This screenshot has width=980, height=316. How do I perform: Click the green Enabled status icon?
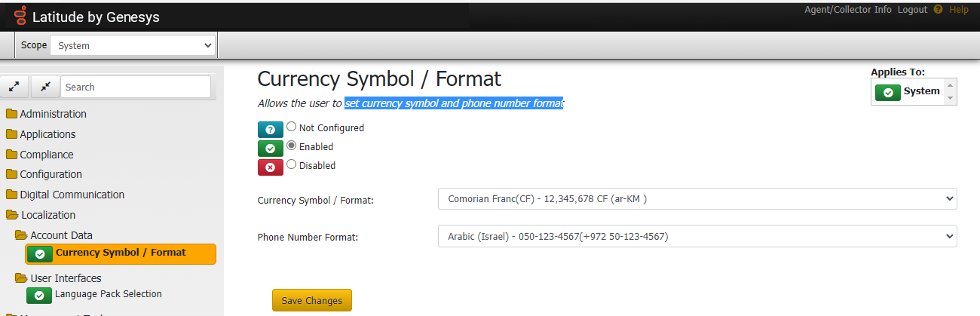click(270, 148)
